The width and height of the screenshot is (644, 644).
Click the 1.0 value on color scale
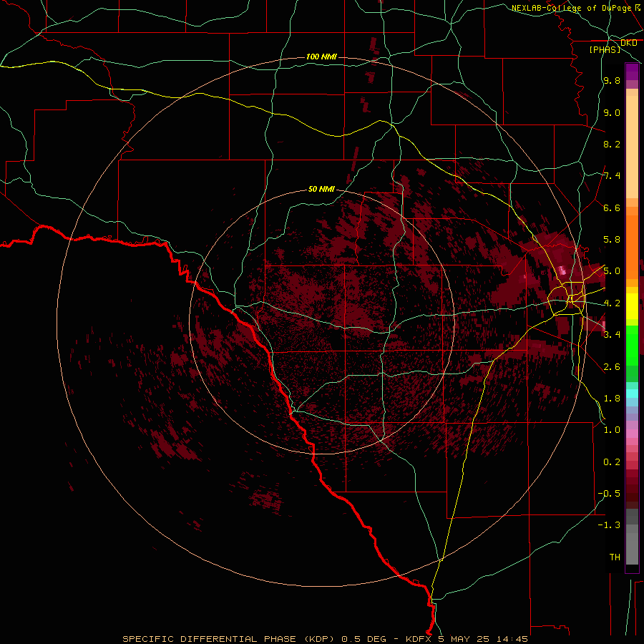click(612, 430)
